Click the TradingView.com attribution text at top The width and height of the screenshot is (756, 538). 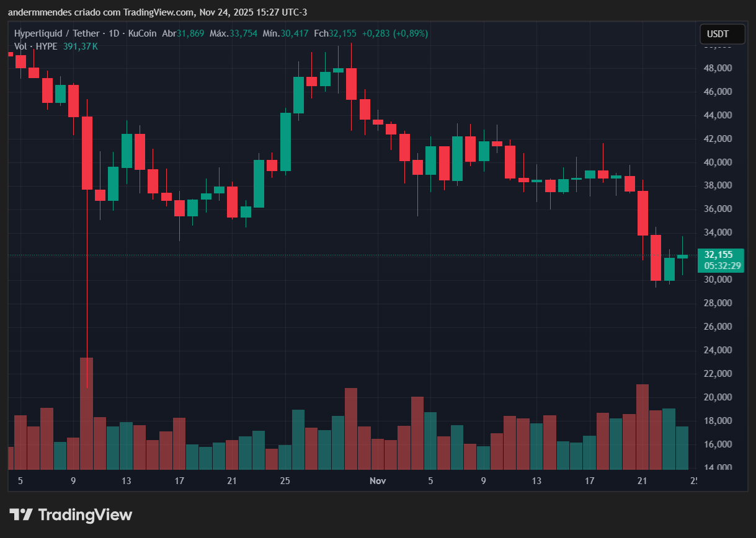pos(158,12)
